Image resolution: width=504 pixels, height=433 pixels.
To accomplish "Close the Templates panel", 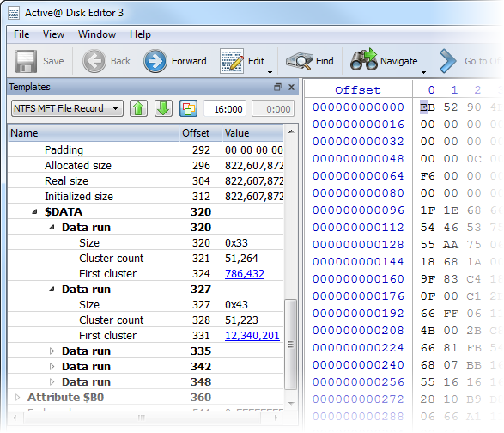I will point(292,87).
